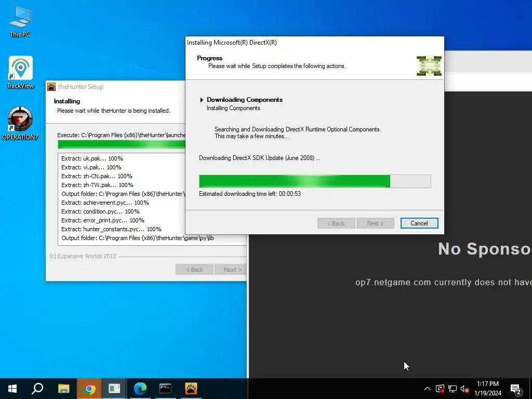Click 'op7.netgame.com currently does not' text
Screen dimensions: 532x399
[444, 282]
